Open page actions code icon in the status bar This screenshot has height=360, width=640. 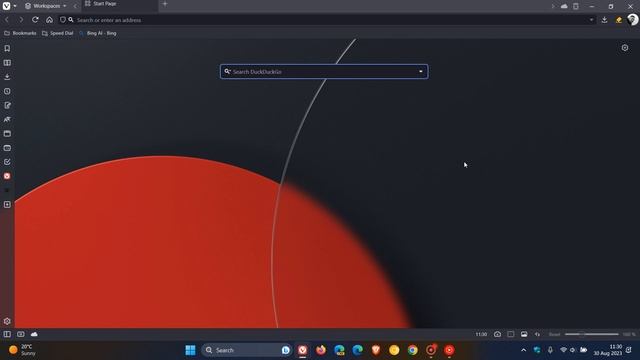coord(538,334)
